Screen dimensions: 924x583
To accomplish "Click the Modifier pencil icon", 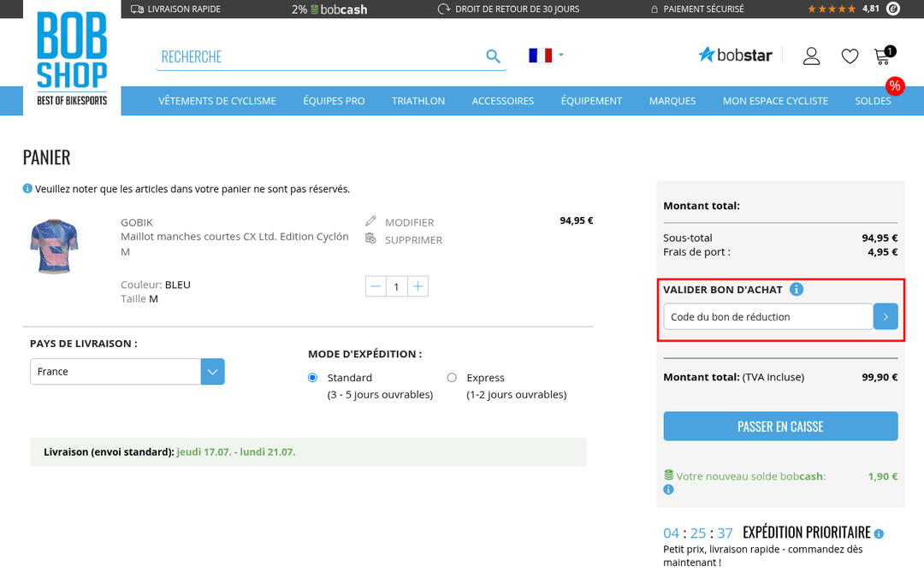I will [x=370, y=221].
